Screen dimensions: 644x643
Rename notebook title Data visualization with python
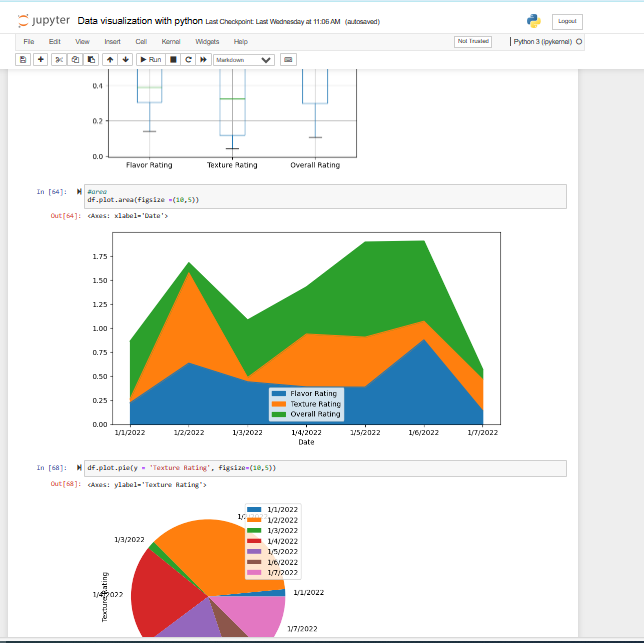tap(140, 21)
